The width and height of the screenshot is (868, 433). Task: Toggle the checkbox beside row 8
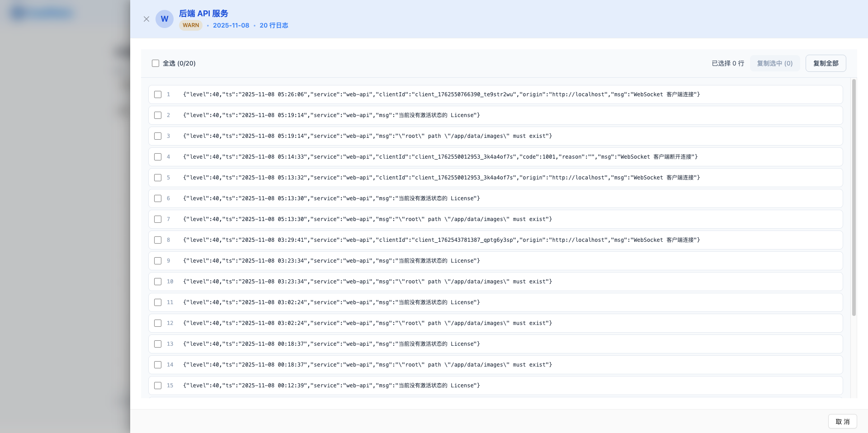tap(158, 240)
